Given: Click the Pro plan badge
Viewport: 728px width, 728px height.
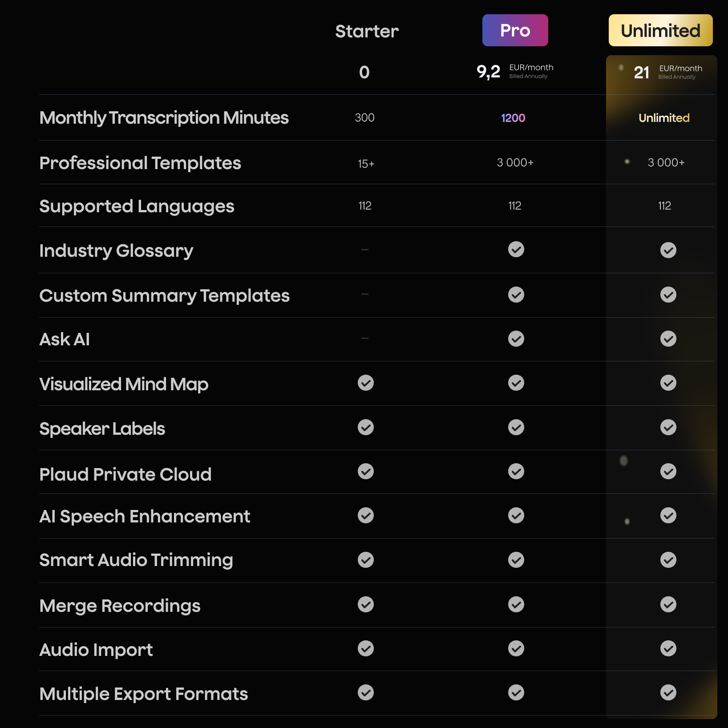Looking at the screenshot, I should pos(515,30).
